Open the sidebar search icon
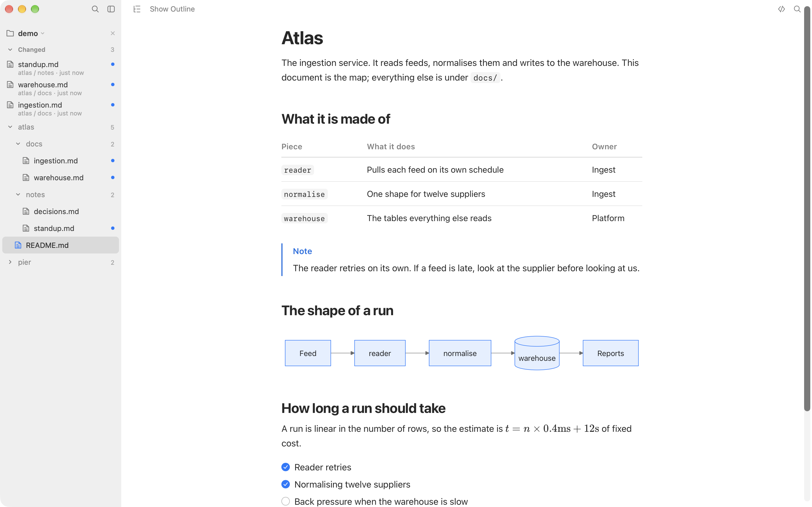812x507 pixels. (95, 9)
